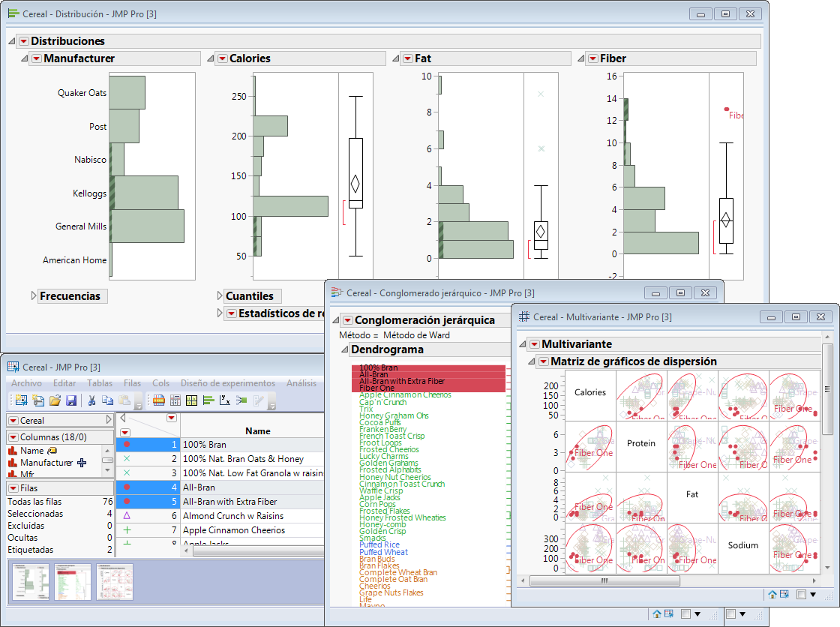Click the Save disk icon
Image resolution: width=840 pixels, height=627 pixels.
(71, 400)
